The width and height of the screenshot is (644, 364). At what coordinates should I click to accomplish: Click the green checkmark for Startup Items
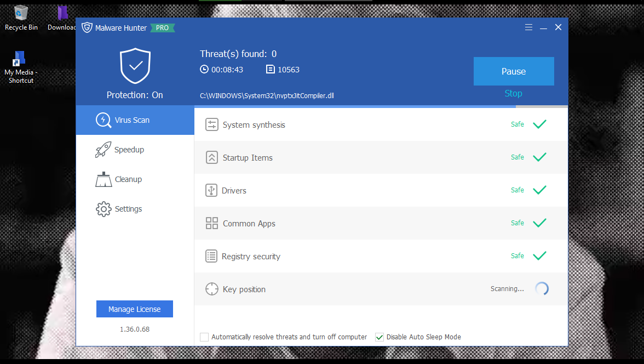(x=540, y=157)
